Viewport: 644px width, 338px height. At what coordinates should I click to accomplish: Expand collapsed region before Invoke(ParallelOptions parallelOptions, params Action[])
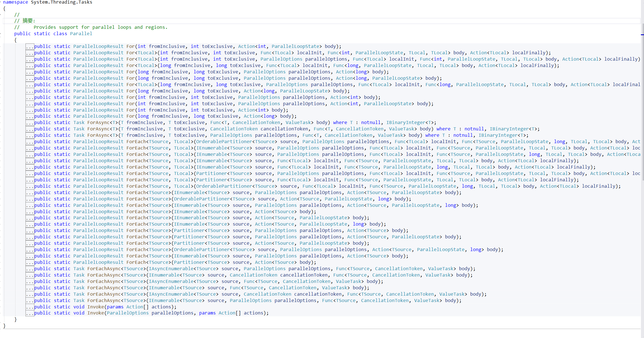point(30,313)
